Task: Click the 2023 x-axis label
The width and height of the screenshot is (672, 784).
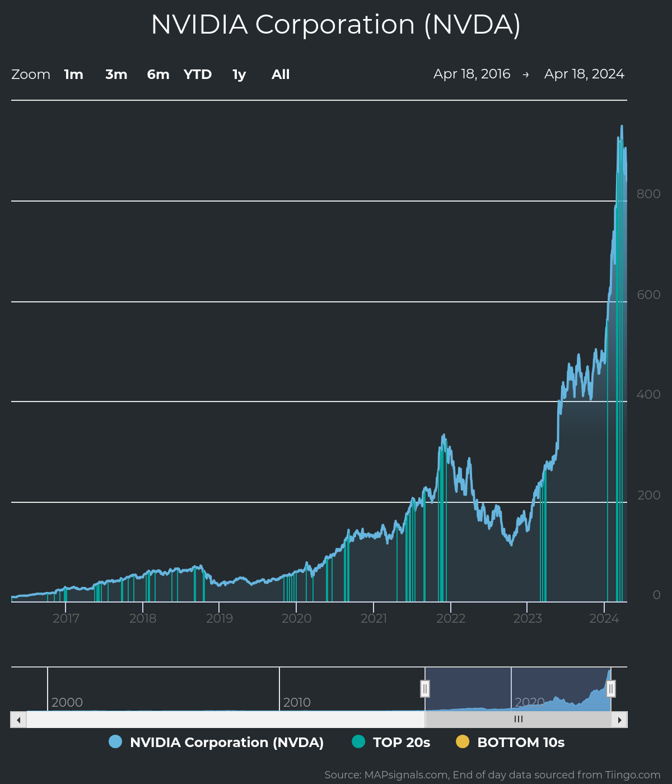Action: point(528,618)
